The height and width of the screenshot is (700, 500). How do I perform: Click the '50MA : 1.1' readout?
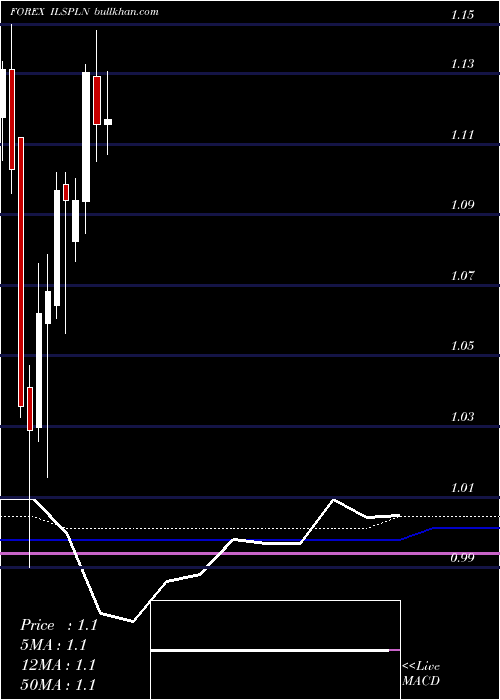58,685
